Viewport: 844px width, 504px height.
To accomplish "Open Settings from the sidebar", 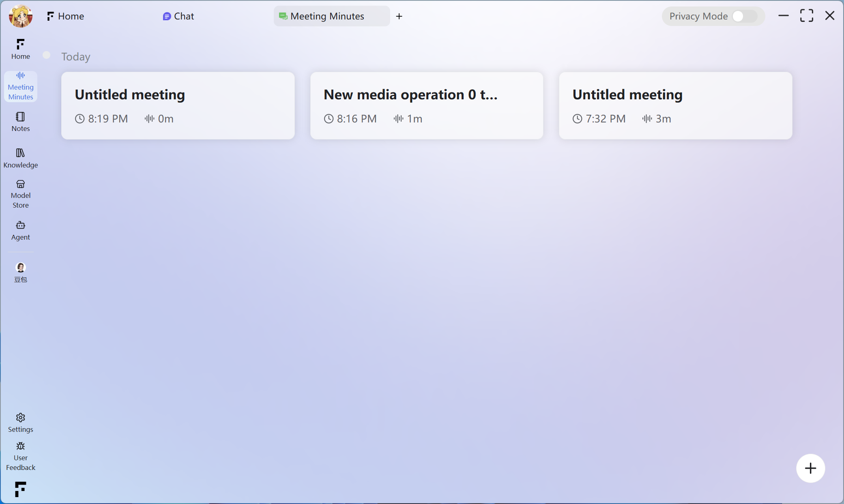I will click(x=20, y=423).
